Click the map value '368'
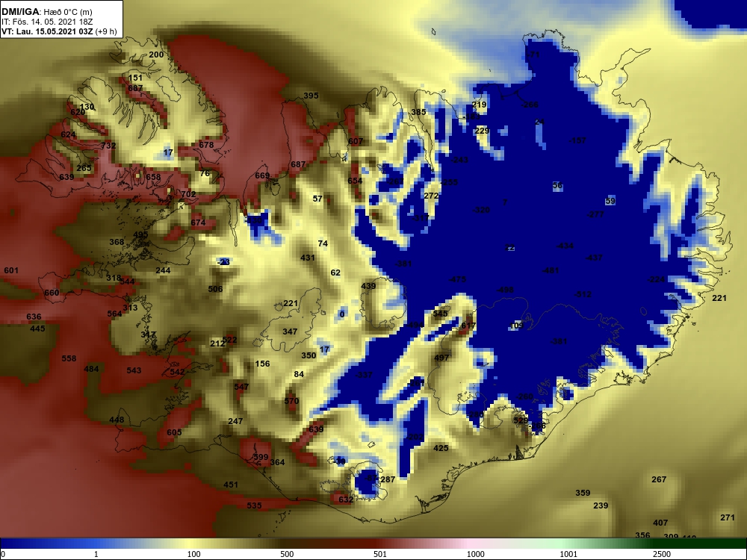 point(117,242)
